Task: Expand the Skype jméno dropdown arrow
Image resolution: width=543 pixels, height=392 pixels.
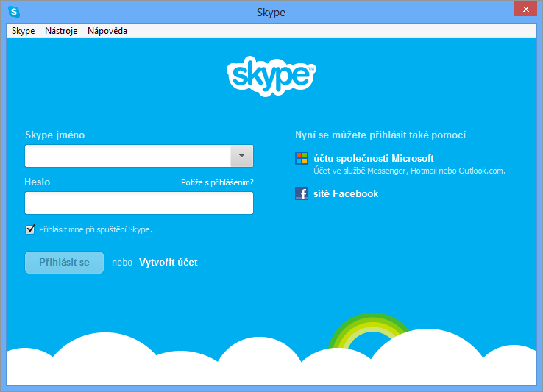Action: 241,156
